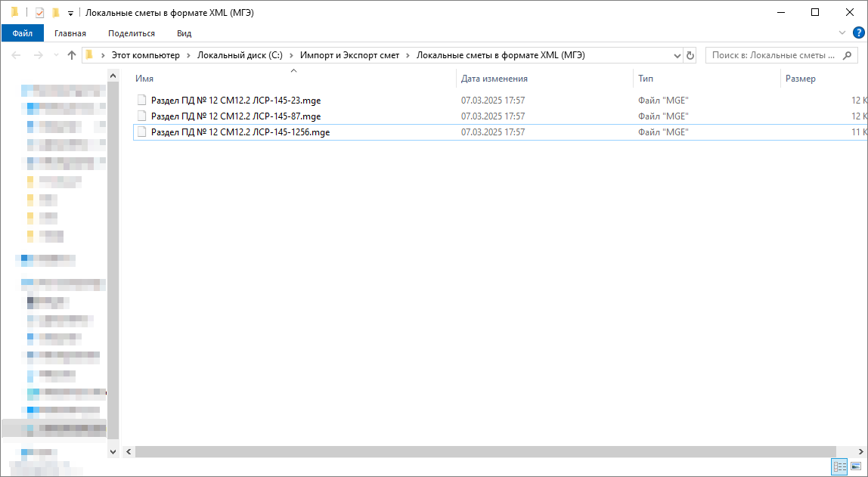Click the Refresh button in address bar
The image size is (868, 477).
coord(690,55)
